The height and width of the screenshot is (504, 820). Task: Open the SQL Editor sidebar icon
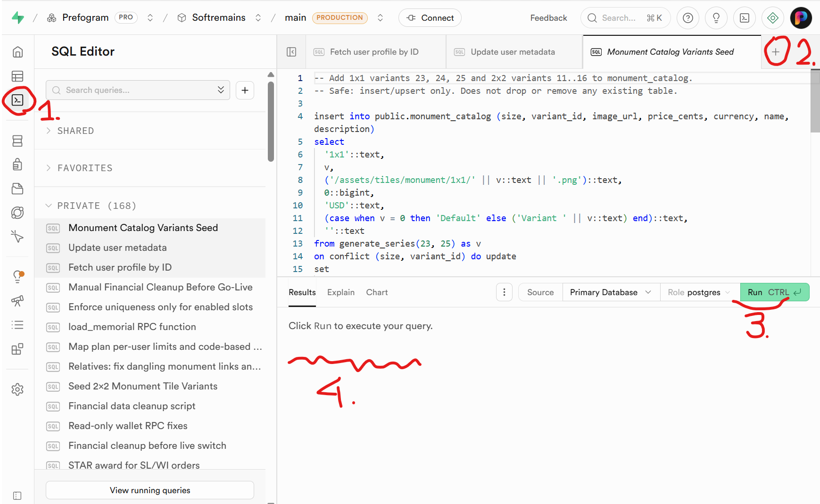(17, 100)
